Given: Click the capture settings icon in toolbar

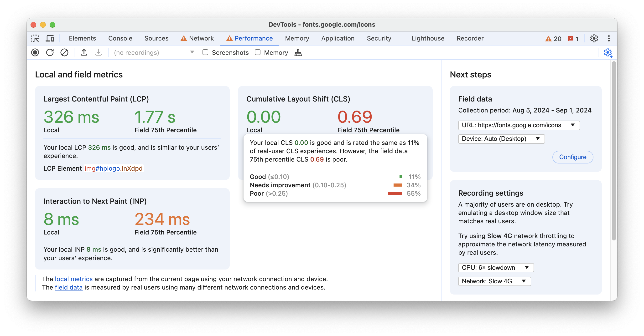Looking at the screenshot, I should click(x=608, y=52).
